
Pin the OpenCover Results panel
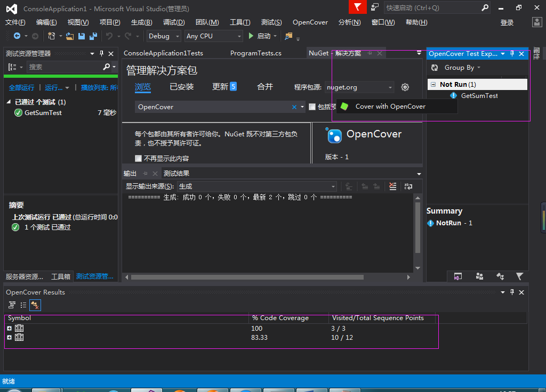click(512, 292)
